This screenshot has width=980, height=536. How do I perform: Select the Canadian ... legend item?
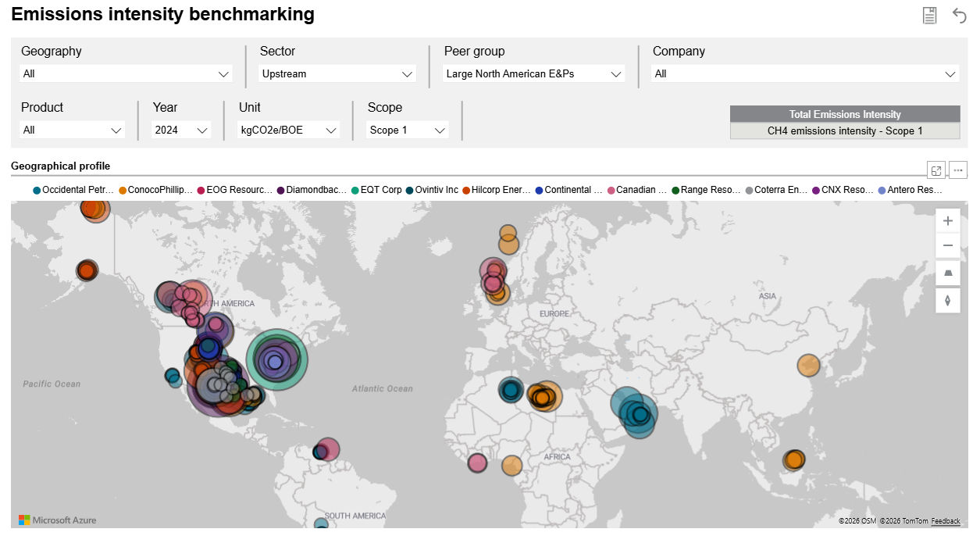637,190
